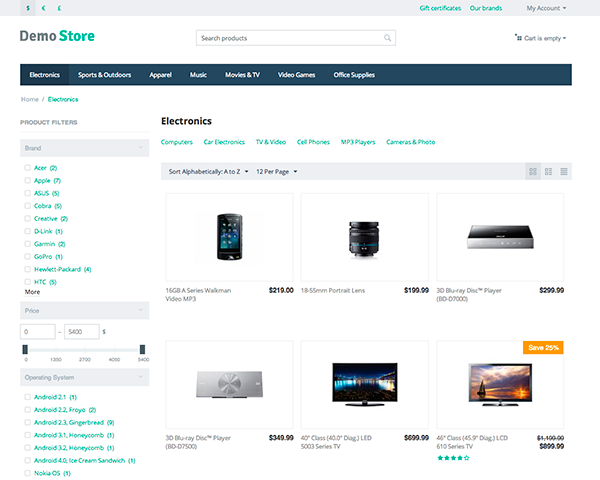Open the Apparel menu
The image size is (600, 480).
160,75
